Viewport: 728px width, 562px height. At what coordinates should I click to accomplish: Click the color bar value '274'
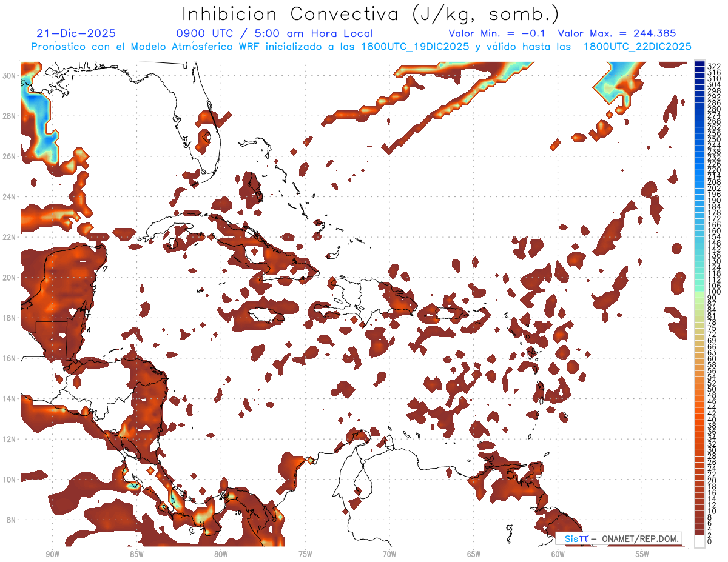[x=714, y=115]
